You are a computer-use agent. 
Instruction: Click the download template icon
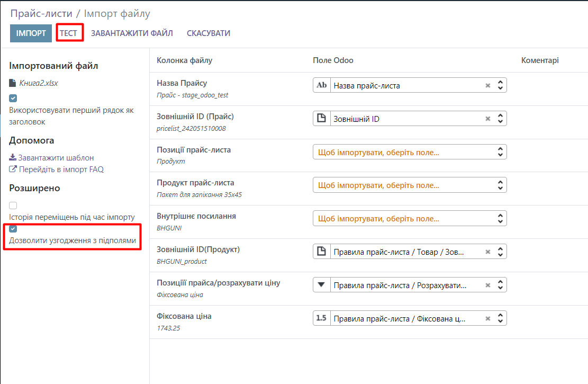tap(13, 158)
